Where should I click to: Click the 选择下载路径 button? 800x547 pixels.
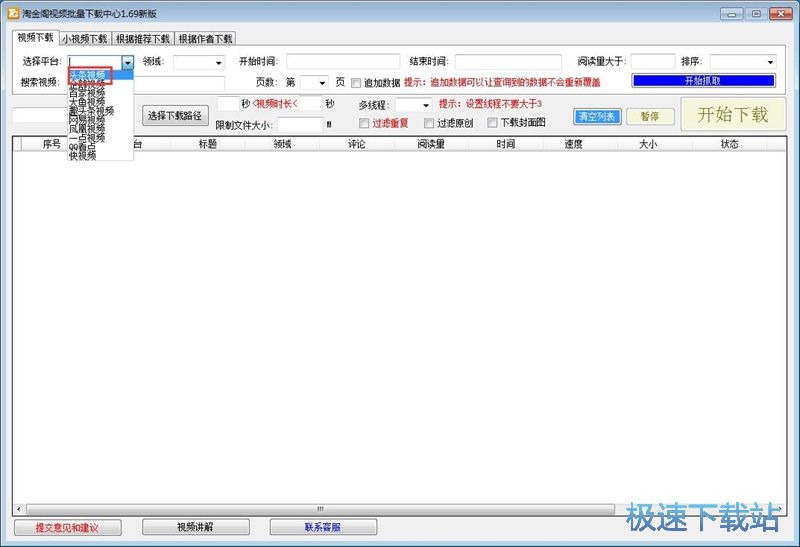pos(175,116)
